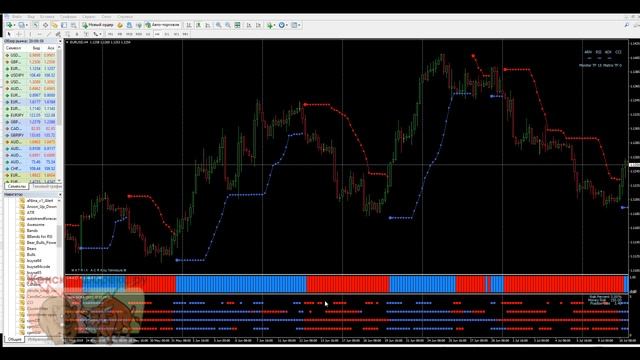This screenshot has height=360, width=640.
Task: Switch to Избранное tab in Navigator
Action: [41, 339]
